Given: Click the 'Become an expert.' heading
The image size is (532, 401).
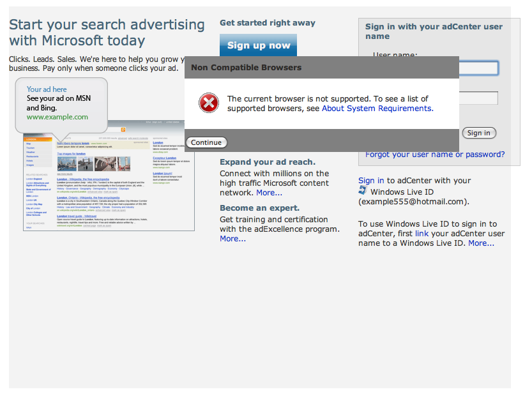Looking at the screenshot, I should point(259,208).
